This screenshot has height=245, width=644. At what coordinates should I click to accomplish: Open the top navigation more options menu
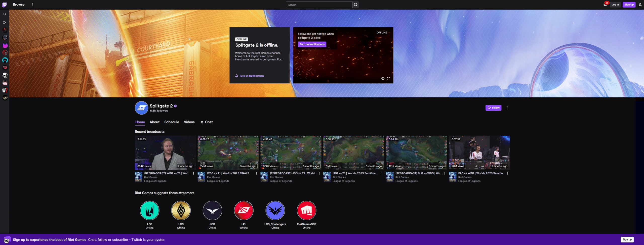(33, 5)
